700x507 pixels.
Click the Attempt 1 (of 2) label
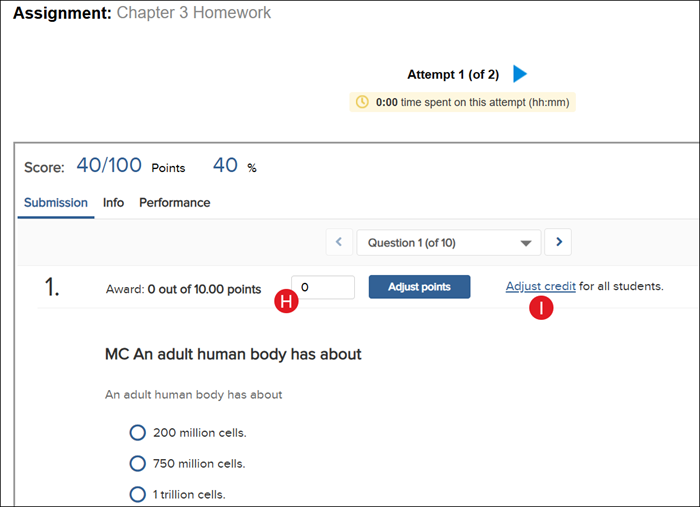[453, 75]
